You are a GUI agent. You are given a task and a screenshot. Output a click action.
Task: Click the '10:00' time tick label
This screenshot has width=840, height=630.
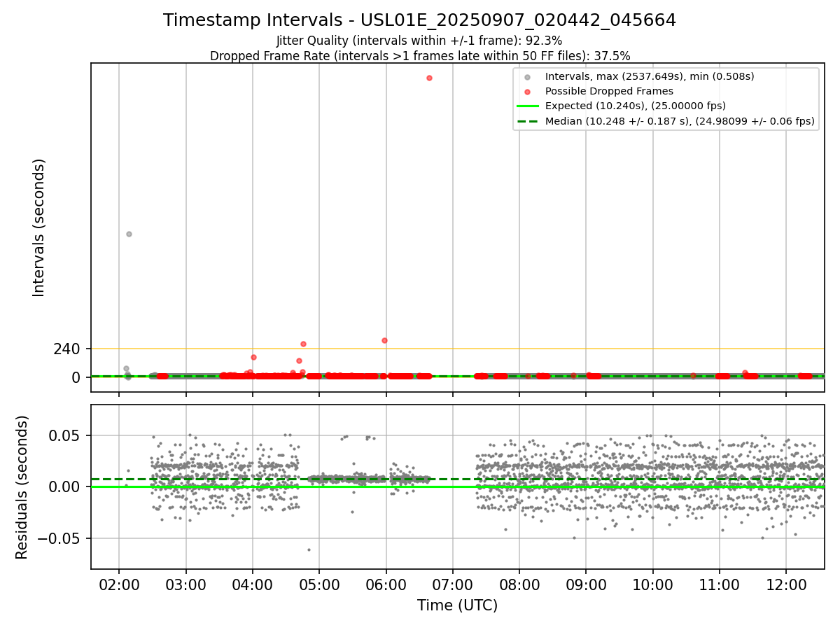[653, 585]
